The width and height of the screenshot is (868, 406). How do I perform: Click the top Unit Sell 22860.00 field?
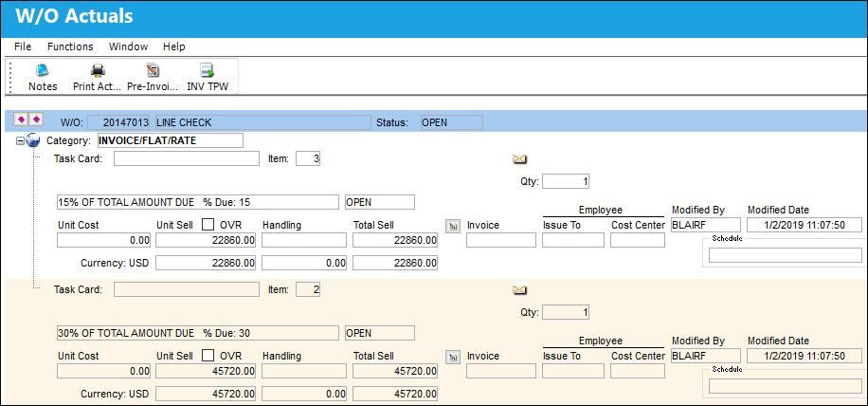click(x=206, y=240)
